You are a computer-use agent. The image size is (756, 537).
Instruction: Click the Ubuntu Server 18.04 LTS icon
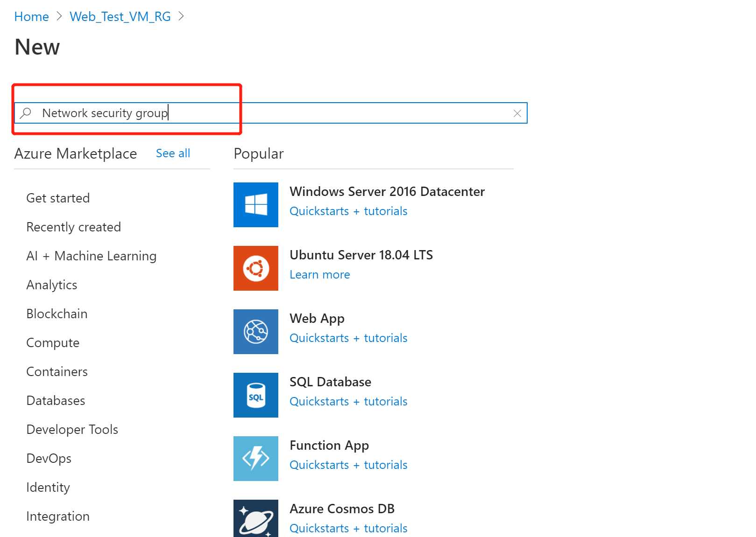[256, 268]
